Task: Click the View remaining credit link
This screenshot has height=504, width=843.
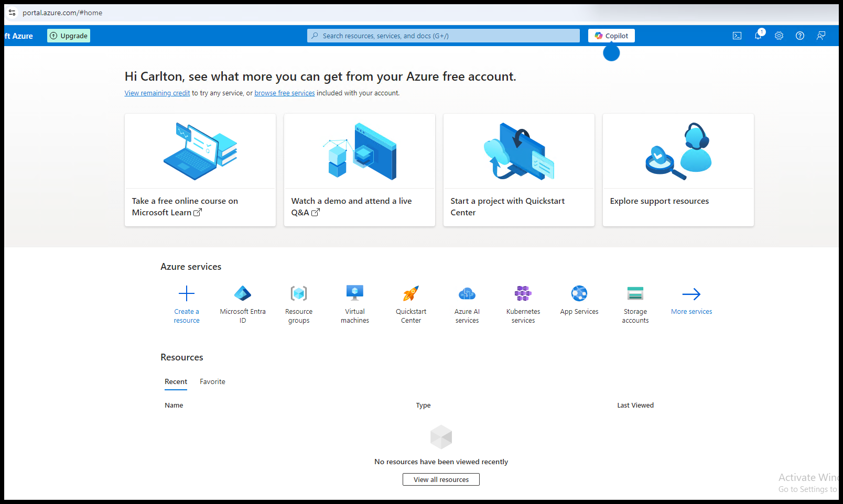Action: [x=157, y=93]
